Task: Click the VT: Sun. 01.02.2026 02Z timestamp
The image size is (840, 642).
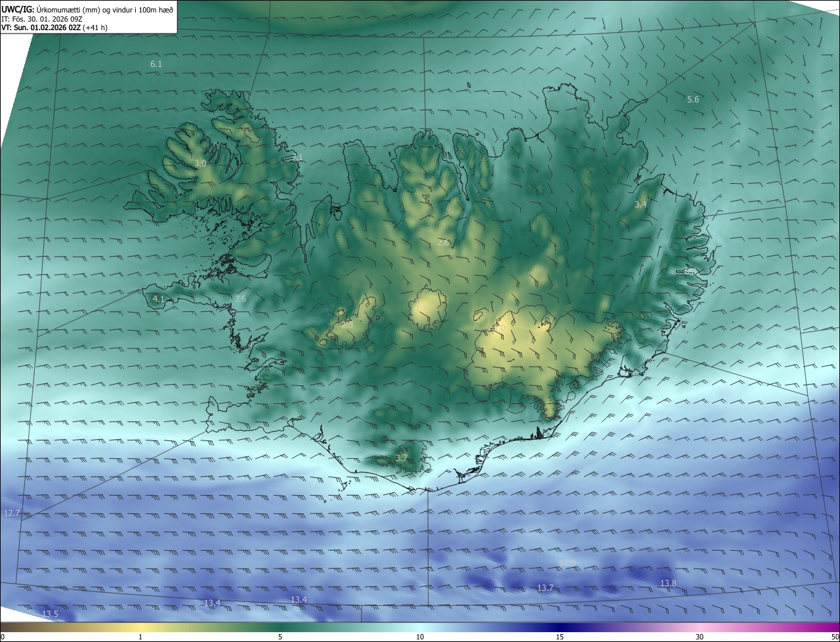Action: coord(41,28)
